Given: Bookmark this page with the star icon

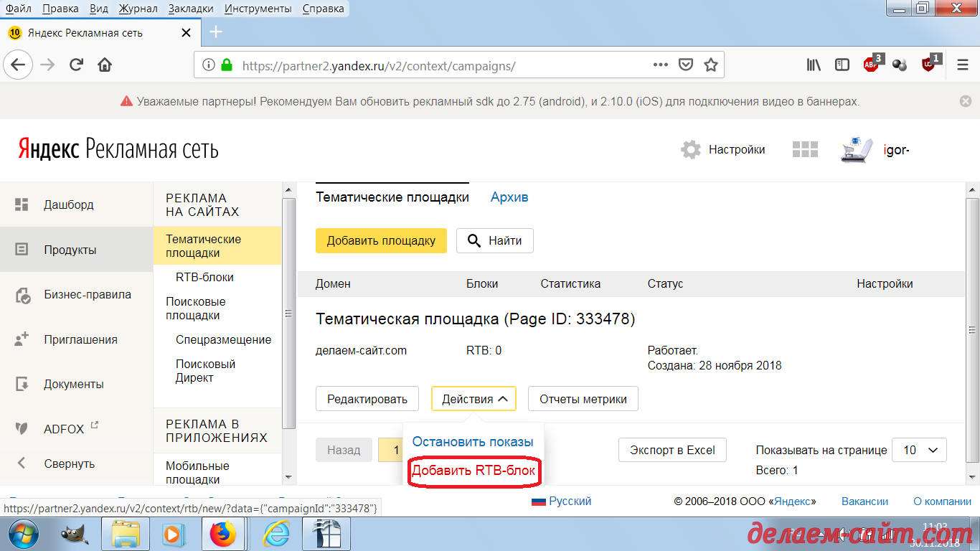Looking at the screenshot, I should click(710, 65).
